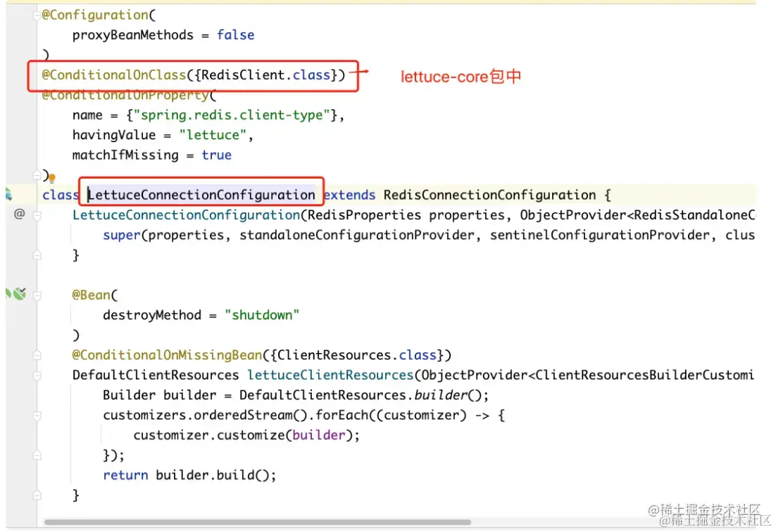
Task: Click the "lettuce" string literal
Action: [213, 135]
